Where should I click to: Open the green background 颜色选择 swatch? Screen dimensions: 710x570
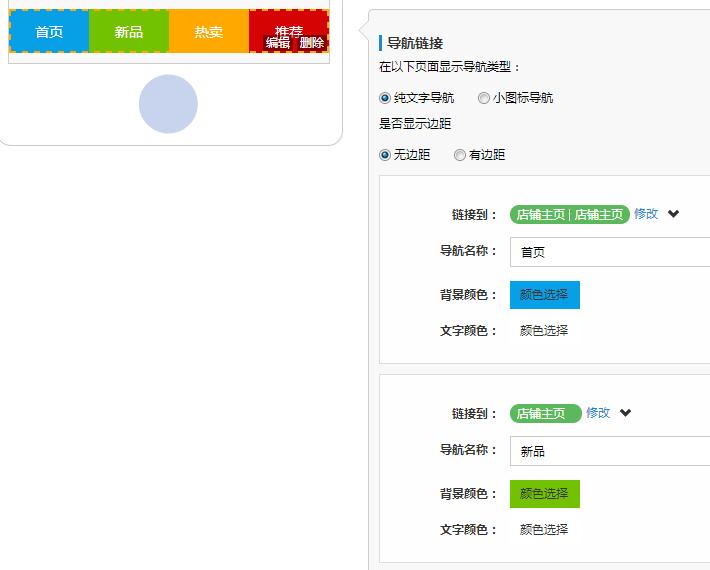(x=544, y=494)
